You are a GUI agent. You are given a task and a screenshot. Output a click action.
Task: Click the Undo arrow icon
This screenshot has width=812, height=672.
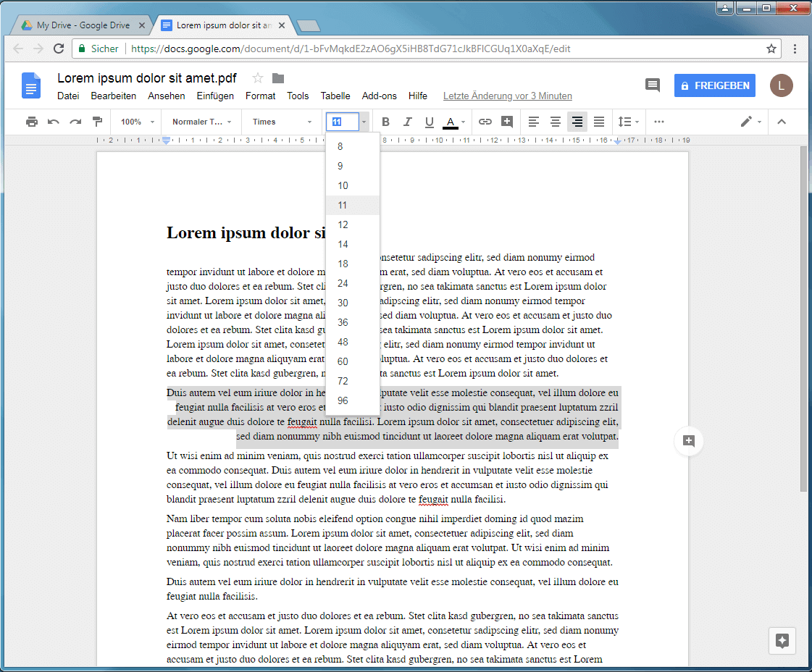[x=54, y=122]
